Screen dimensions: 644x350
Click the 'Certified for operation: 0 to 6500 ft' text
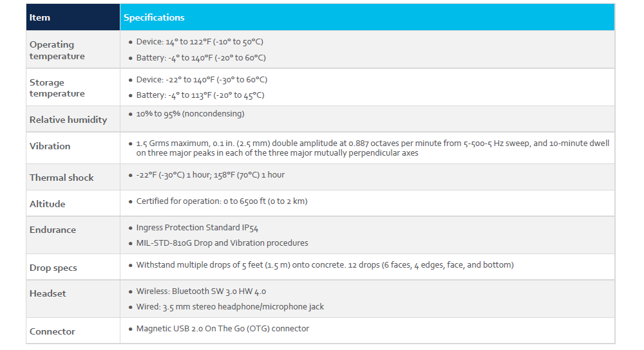pyautogui.click(x=222, y=201)
